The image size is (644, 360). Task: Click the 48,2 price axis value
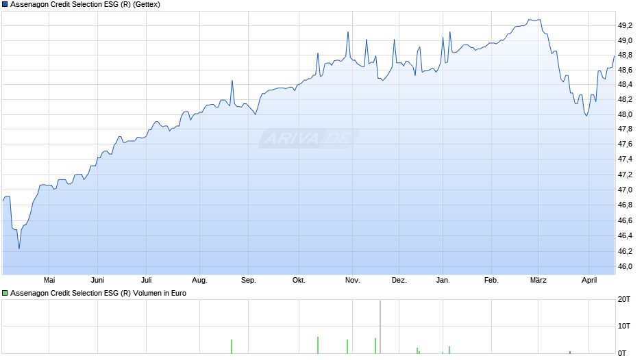[625, 100]
